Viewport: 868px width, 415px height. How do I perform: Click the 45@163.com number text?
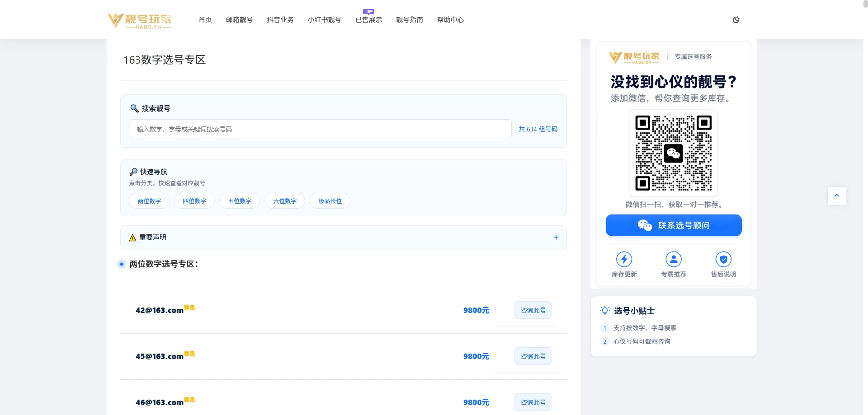(160, 356)
